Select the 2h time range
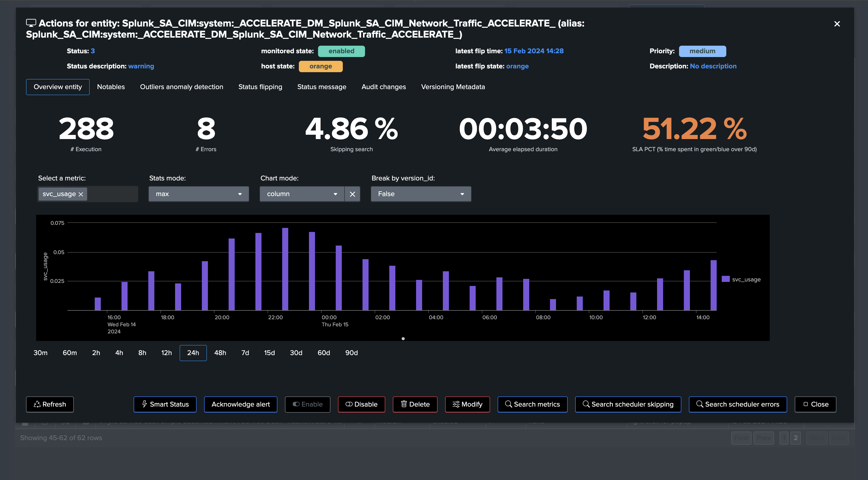Viewport: 868px width, 480px height. click(x=96, y=353)
